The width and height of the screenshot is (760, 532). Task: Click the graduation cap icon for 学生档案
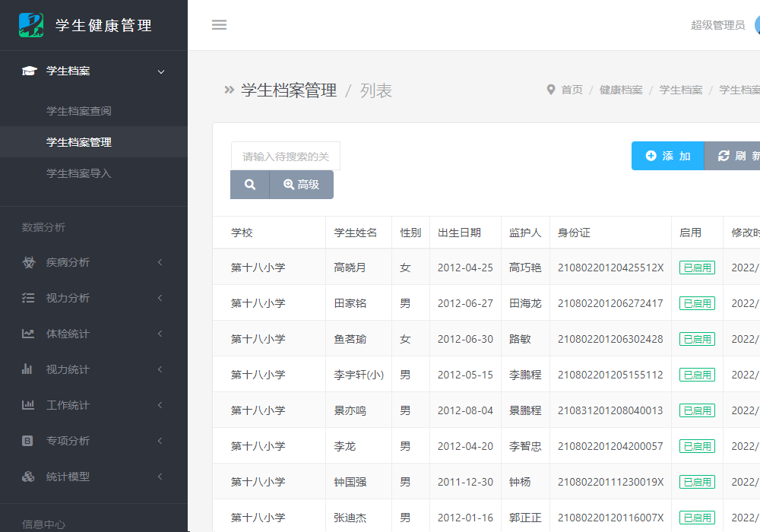[29, 71]
